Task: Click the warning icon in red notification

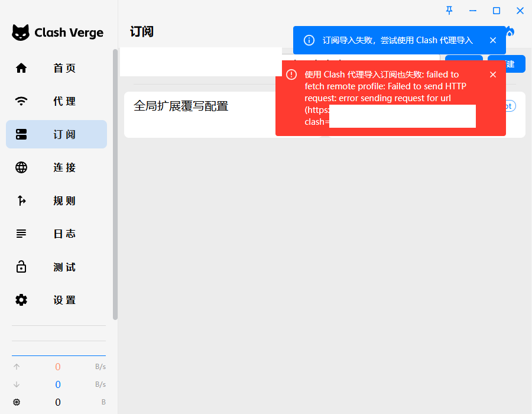Action: [x=291, y=75]
